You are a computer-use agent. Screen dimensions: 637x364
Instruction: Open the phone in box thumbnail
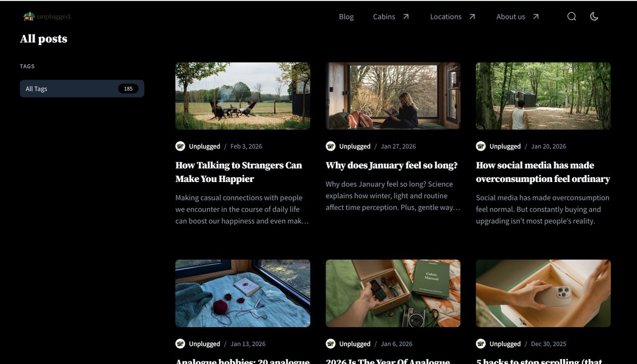[x=543, y=293]
